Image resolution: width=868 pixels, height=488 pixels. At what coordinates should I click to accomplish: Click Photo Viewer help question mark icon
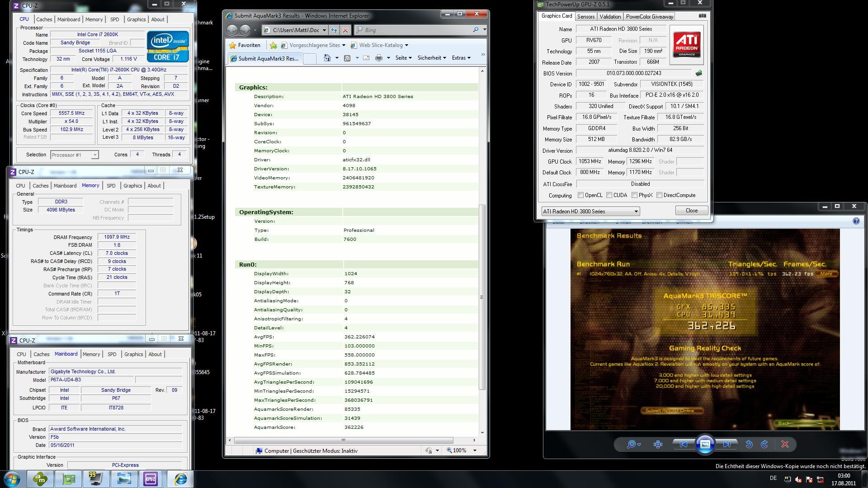point(856,221)
